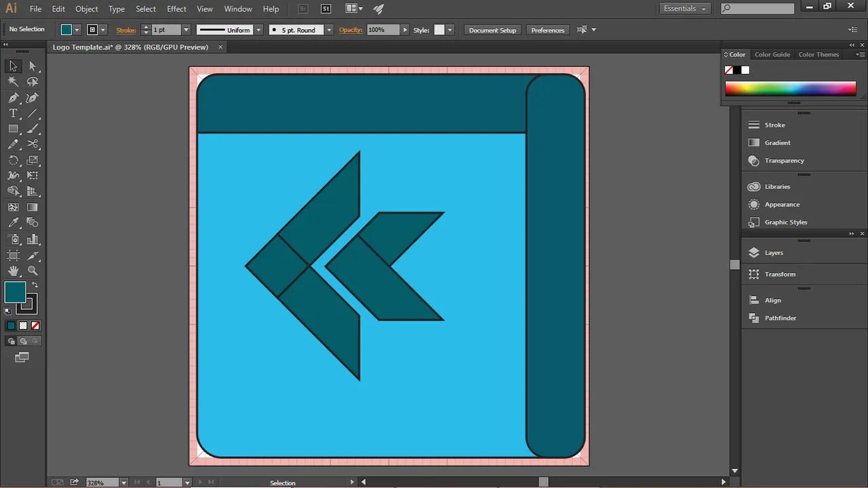
Task: Switch to the Color Themes tab
Action: [818, 54]
